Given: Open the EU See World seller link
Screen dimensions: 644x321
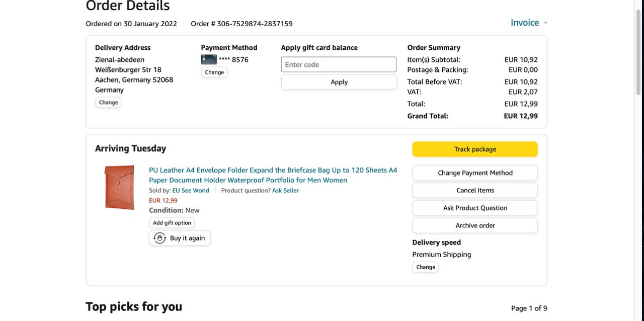Looking at the screenshot, I should (191, 190).
